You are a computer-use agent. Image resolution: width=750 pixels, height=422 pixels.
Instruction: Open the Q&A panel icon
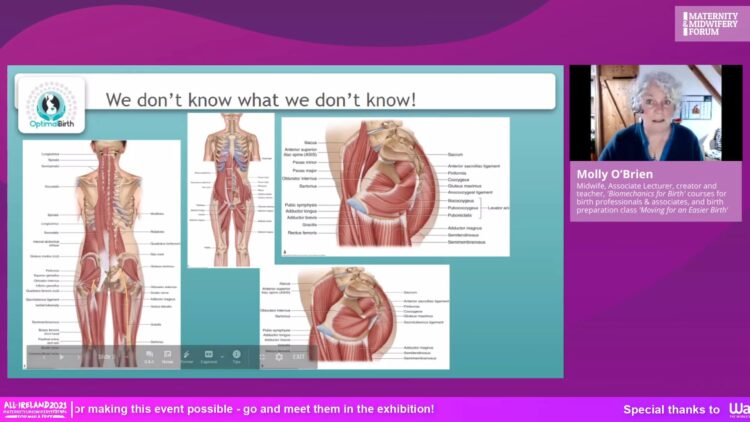coord(149,357)
